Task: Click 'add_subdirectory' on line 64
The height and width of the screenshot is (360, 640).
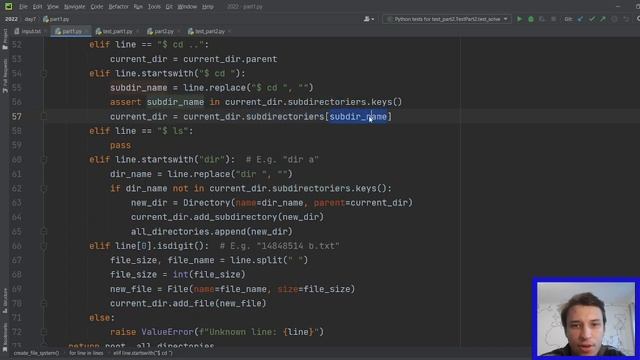Action: pyautogui.click(x=235, y=217)
